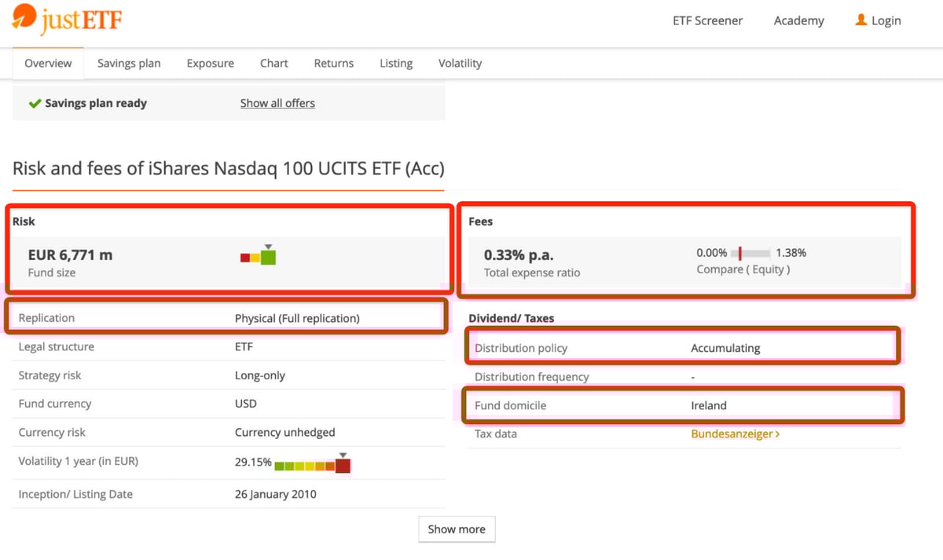Open the Overview tab
The image size is (943, 560).
click(x=48, y=64)
